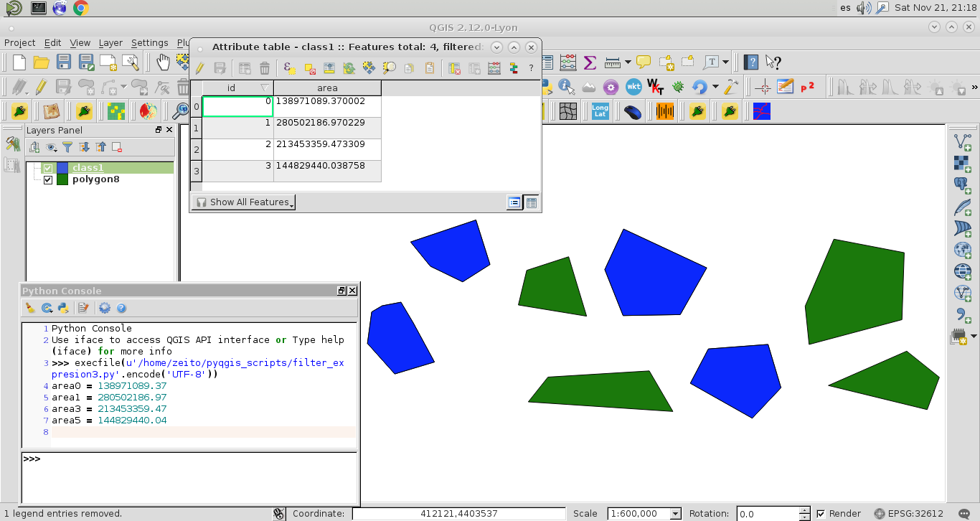Select features using expression epsilon icon

pos(289,68)
